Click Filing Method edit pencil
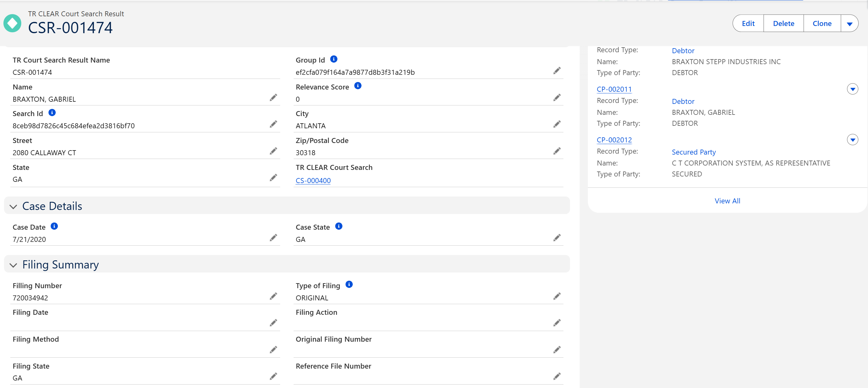 (x=273, y=350)
